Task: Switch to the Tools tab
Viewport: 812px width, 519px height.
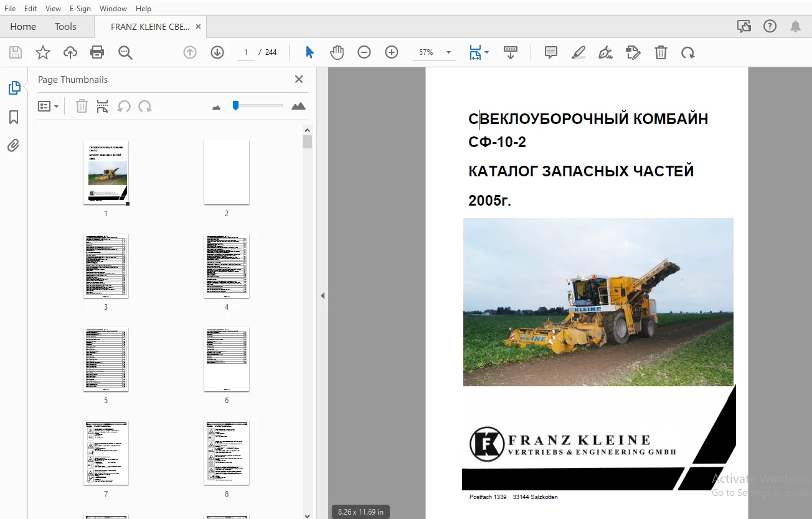Action: (x=65, y=27)
